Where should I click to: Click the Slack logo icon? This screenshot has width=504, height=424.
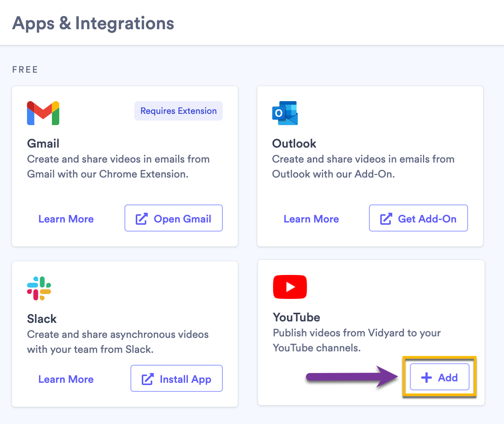39,288
